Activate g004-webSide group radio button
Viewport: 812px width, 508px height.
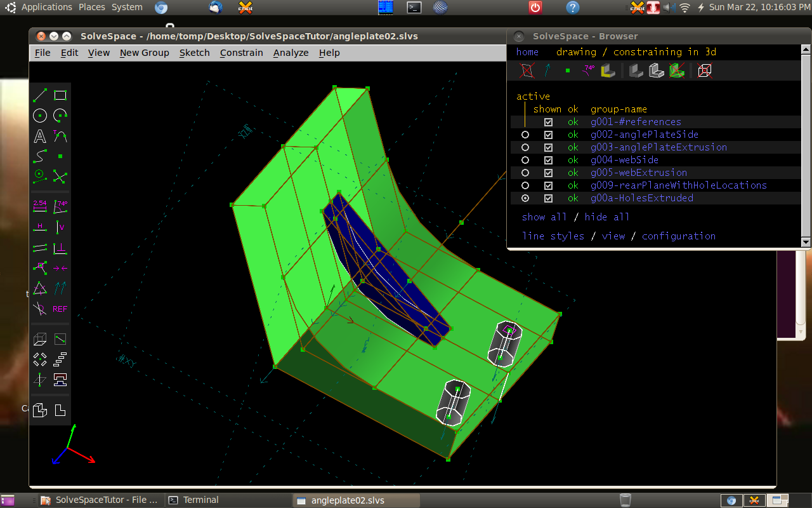pos(525,160)
